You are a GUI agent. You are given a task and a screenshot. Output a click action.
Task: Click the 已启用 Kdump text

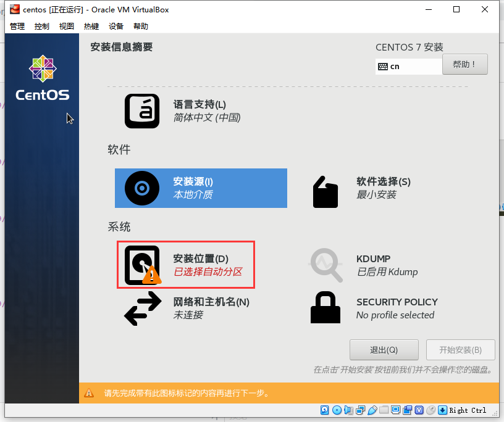coord(387,271)
